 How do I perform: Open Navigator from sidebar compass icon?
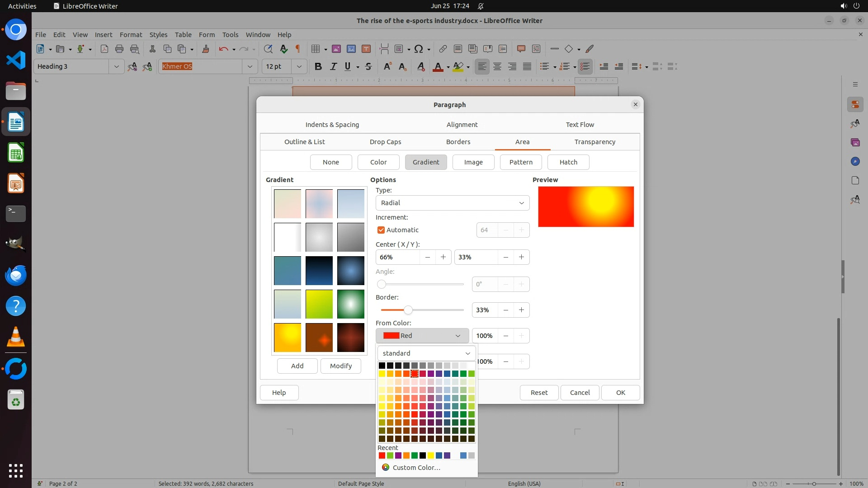coord(855,161)
